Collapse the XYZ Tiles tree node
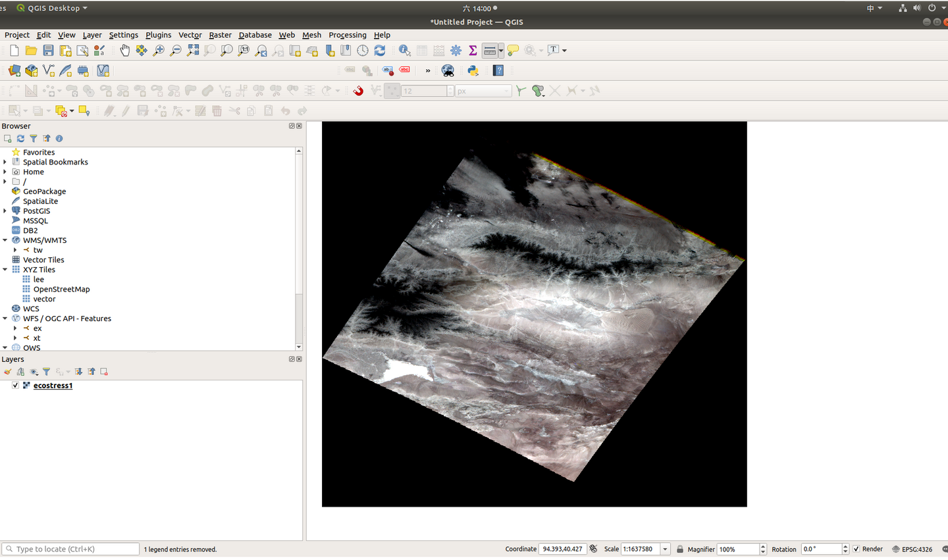The height and width of the screenshot is (560, 948). click(5, 270)
